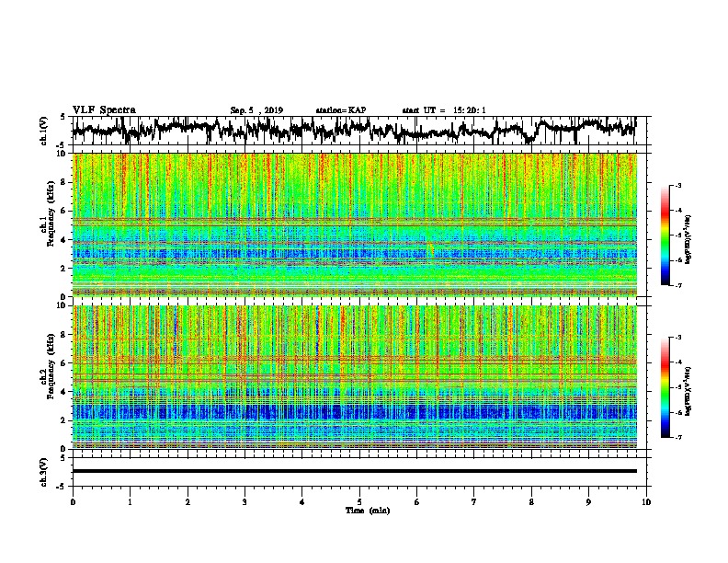Screen dimensions: 728x563
Task: Click the ch.1 spectrogram panel
Action: tap(354, 224)
